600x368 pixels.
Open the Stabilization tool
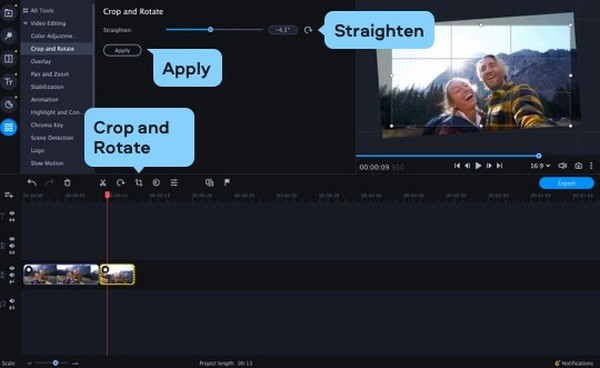click(x=47, y=87)
